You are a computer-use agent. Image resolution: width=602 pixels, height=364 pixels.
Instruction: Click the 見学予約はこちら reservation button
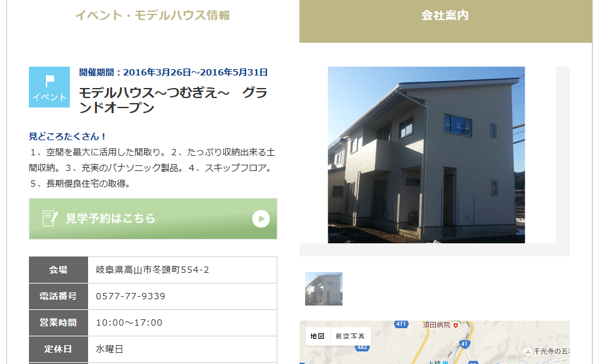[x=153, y=219]
